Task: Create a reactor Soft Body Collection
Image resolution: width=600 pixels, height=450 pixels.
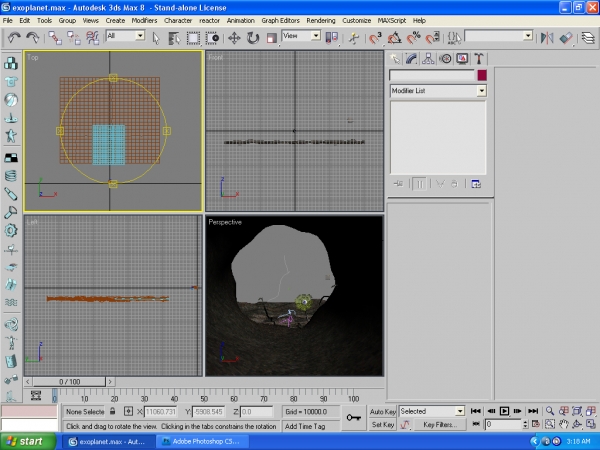Action: tap(11, 100)
